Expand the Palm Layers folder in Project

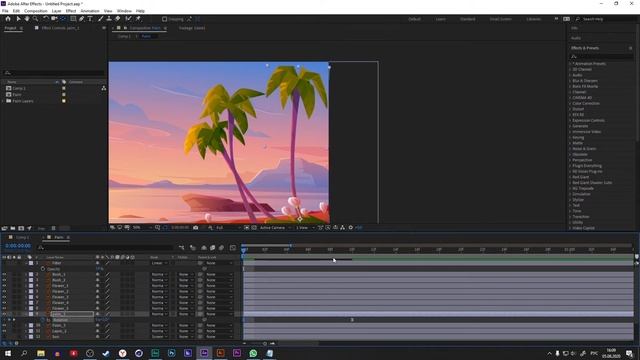point(3,101)
